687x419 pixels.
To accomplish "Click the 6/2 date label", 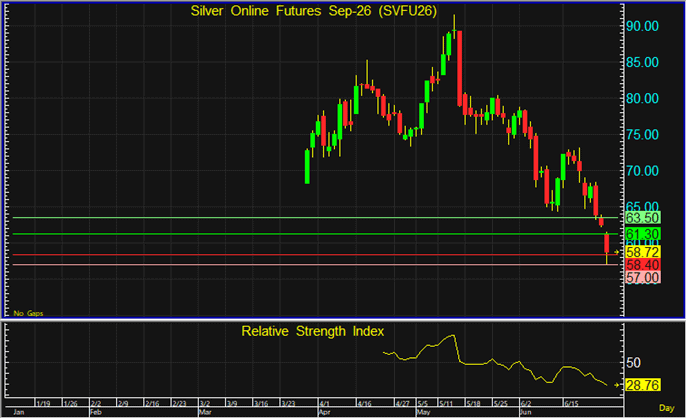I will tap(526, 403).
